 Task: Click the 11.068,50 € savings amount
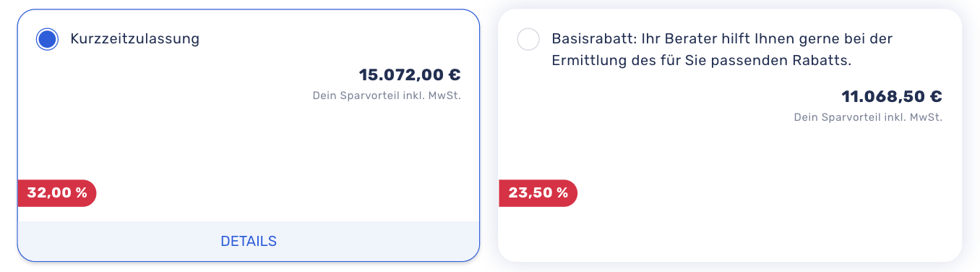[x=892, y=96]
